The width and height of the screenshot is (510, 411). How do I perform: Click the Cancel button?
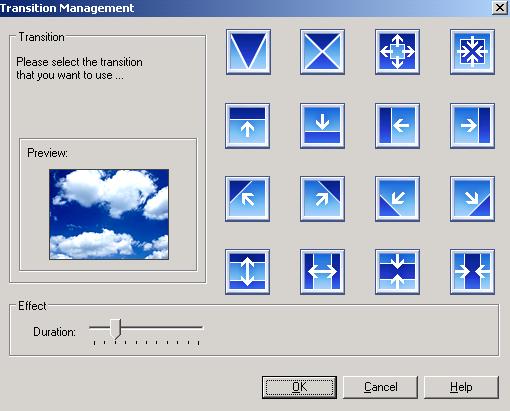[x=380, y=387]
